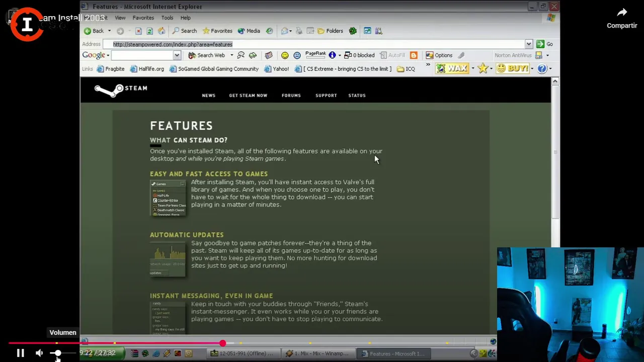This screenshot has height=362, width=644.
Task: Open the Halflife.org bookmark
Action: coord(146,69)
